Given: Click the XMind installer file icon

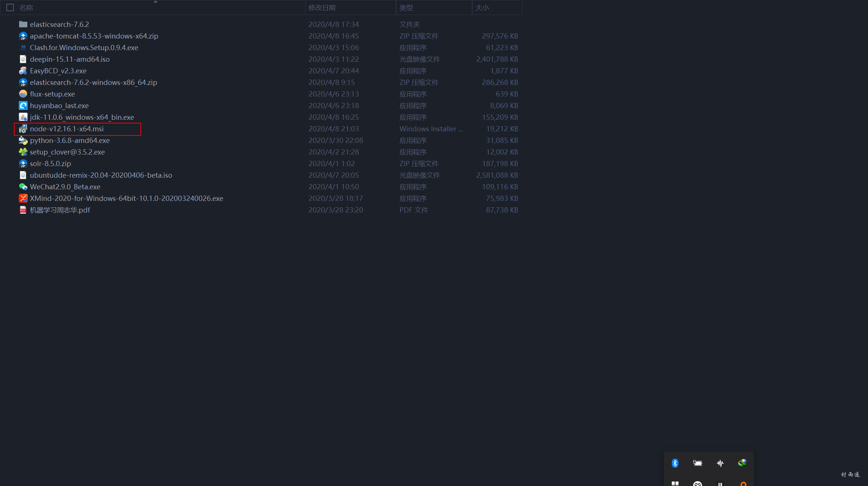Looking at the screenshot, I should coord(23,198).
